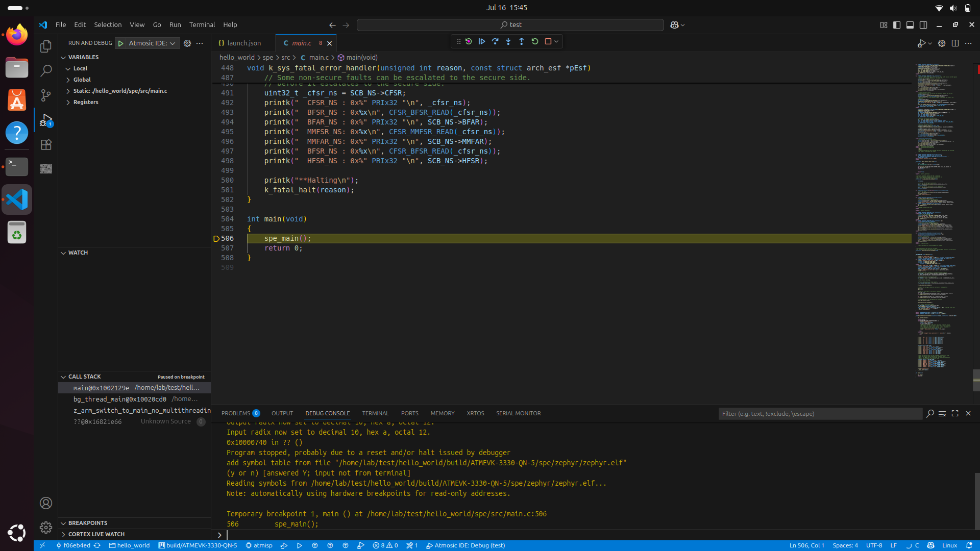Viewport: 980px width, 551px height.
Task: Open the Atmosic IDE launch configuration dropdown
Action: pos(152,43)
